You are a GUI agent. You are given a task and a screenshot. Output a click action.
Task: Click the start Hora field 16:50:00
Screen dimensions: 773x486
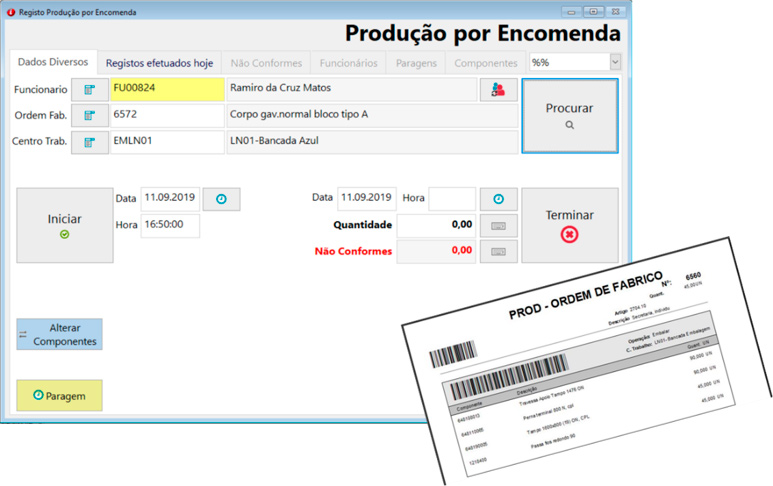pyautogui.click(x=169, y=225)
